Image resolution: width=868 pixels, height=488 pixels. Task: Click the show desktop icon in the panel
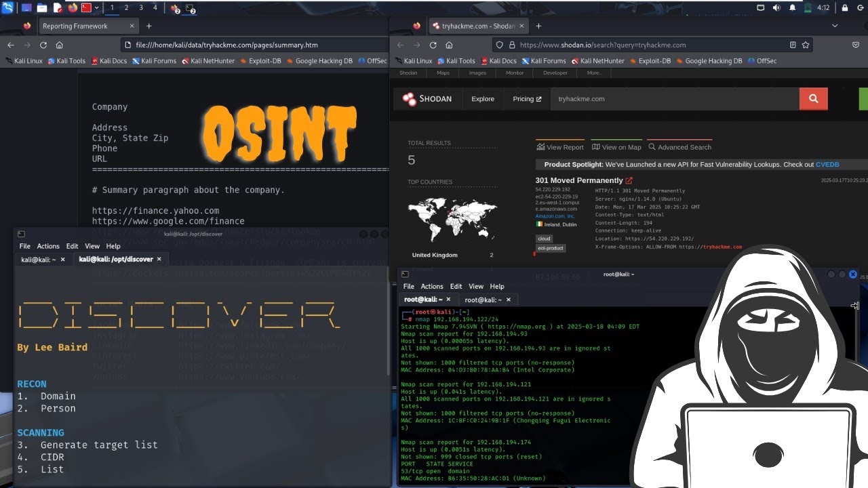[26, 8]
